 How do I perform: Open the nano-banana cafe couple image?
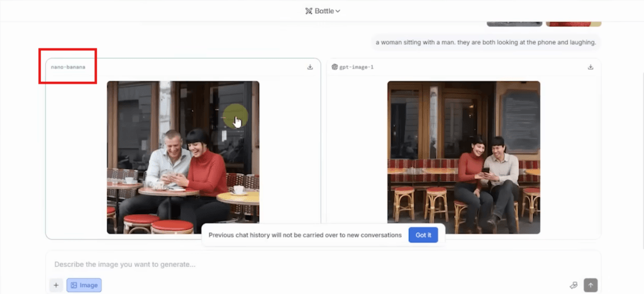click(183, 157)
